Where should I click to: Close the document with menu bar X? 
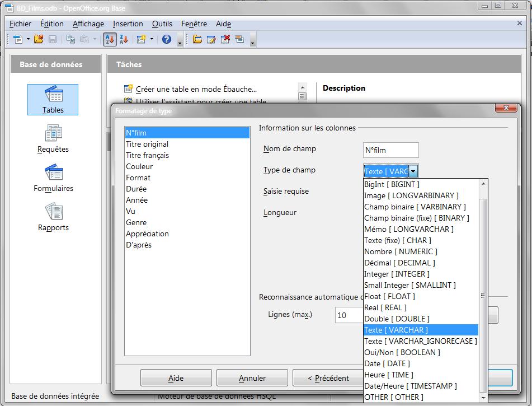coord(520,23)
